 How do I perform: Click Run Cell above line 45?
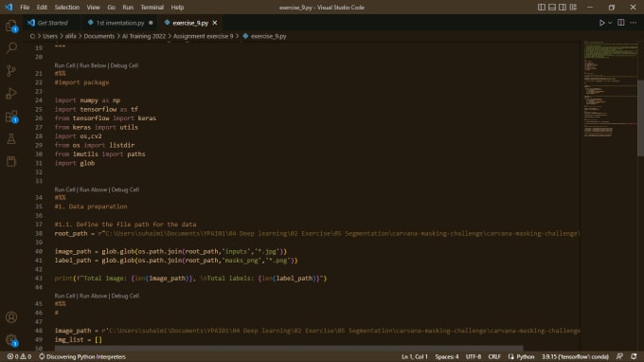click(64, 296)
